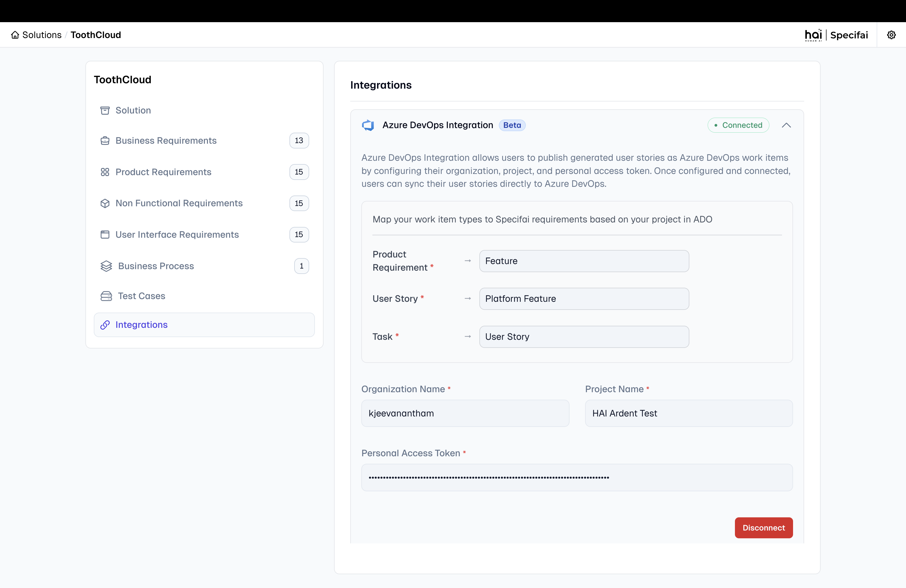Click the ToothCloud breadcrumb

tap(96, 35)
